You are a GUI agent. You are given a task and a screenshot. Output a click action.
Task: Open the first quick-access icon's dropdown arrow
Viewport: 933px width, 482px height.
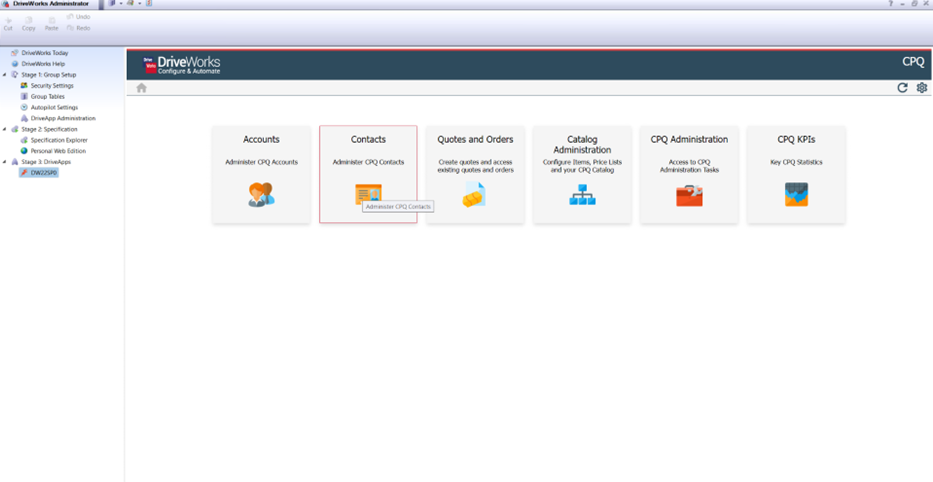click(x=120, y=4)
